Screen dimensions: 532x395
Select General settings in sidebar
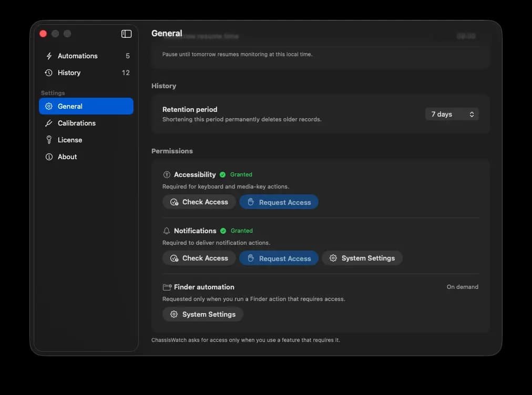click(x=86, y=106)
